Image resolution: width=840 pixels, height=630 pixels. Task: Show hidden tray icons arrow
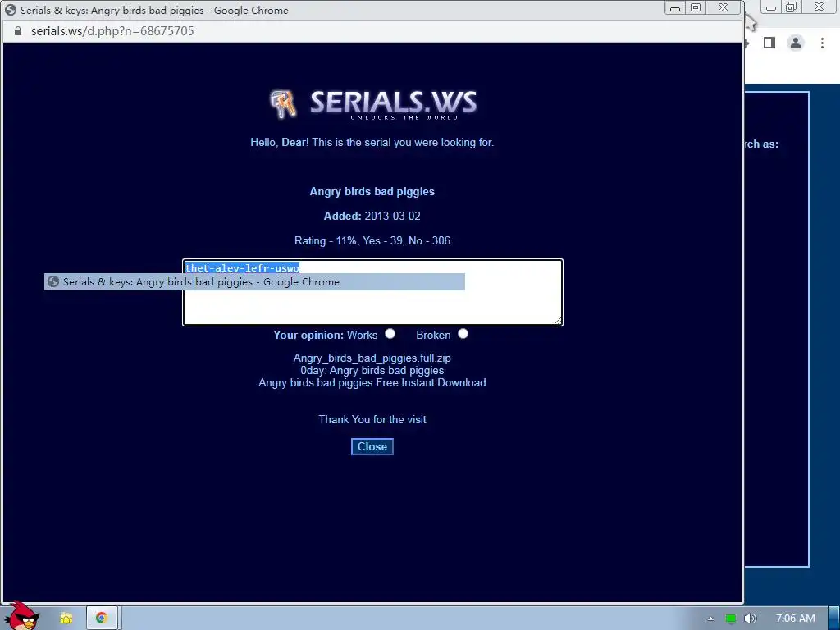point(710,619)
